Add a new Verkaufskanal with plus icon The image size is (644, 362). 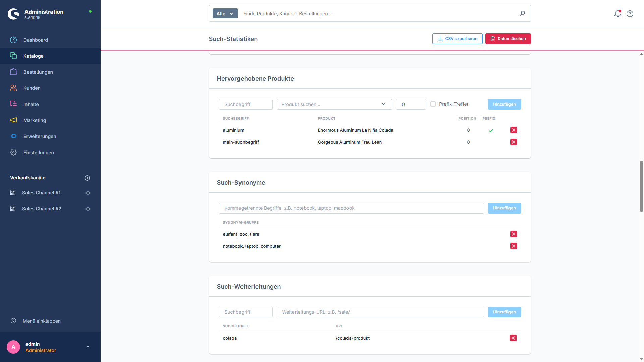87,178
